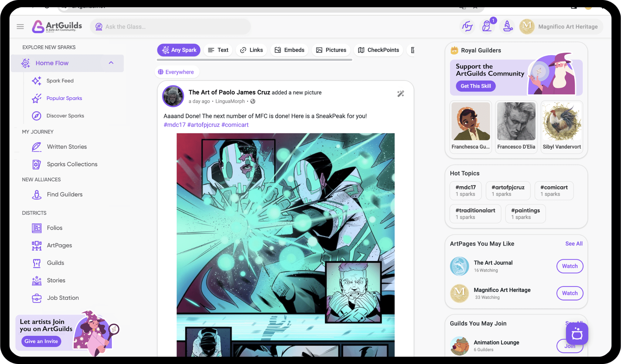Open Sparks Collections in sidebar

pyautogui.click(x=72, y=164)
